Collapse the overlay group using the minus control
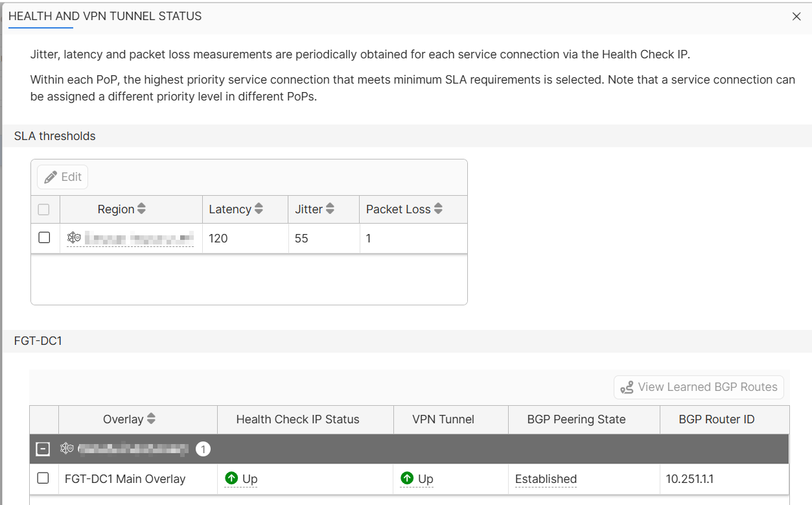The width and height of the screenshot is (812, 505). coord(43,449)
